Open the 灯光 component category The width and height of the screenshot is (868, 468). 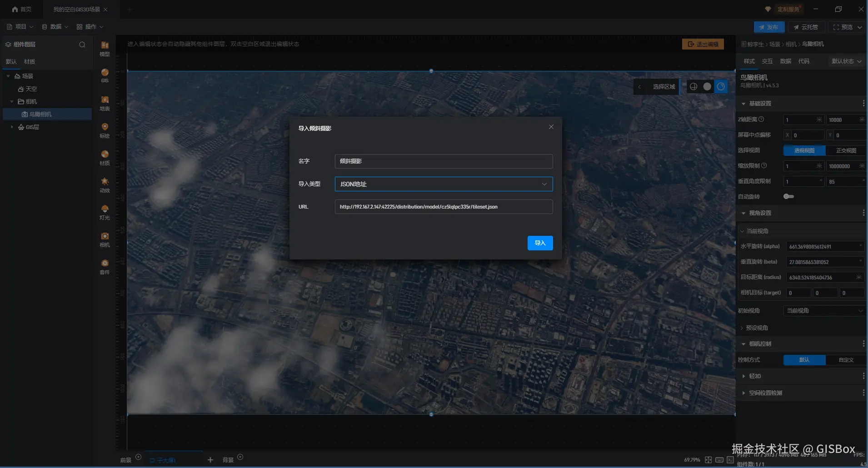click(105, 212)
